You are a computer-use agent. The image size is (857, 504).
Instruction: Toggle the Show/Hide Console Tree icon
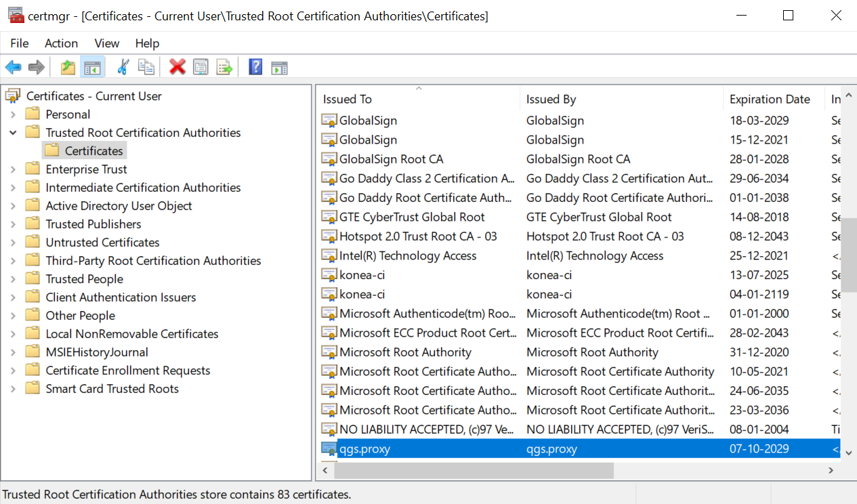point(92,67)
